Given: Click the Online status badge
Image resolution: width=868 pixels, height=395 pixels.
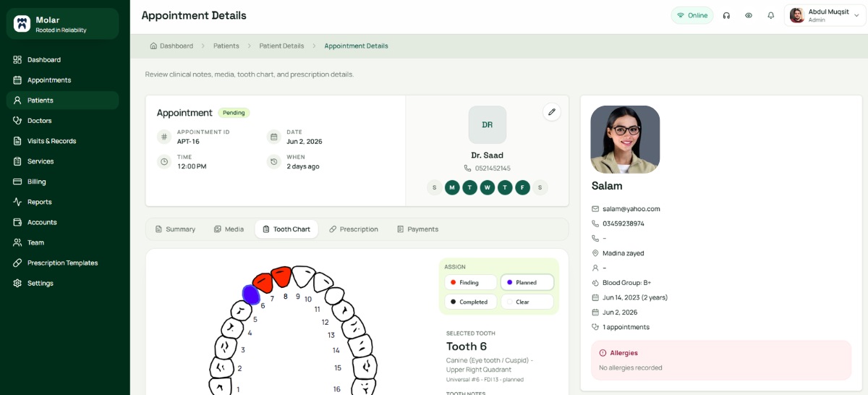Looking at the screenshot, I should (x=692, y=15).
